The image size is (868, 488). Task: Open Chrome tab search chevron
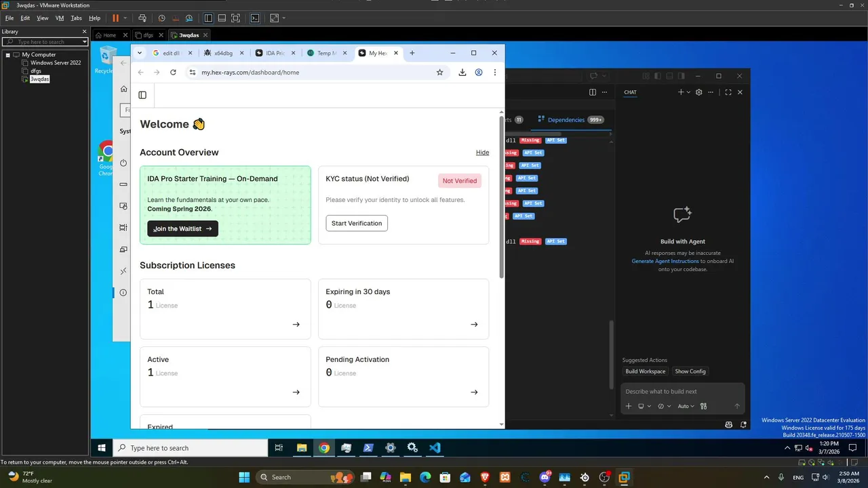coord(140,53)
